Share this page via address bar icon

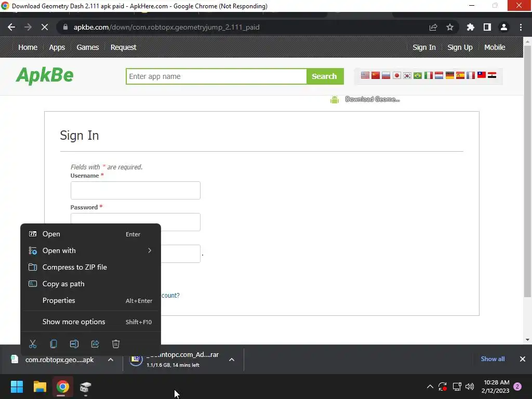click(433, 27)
